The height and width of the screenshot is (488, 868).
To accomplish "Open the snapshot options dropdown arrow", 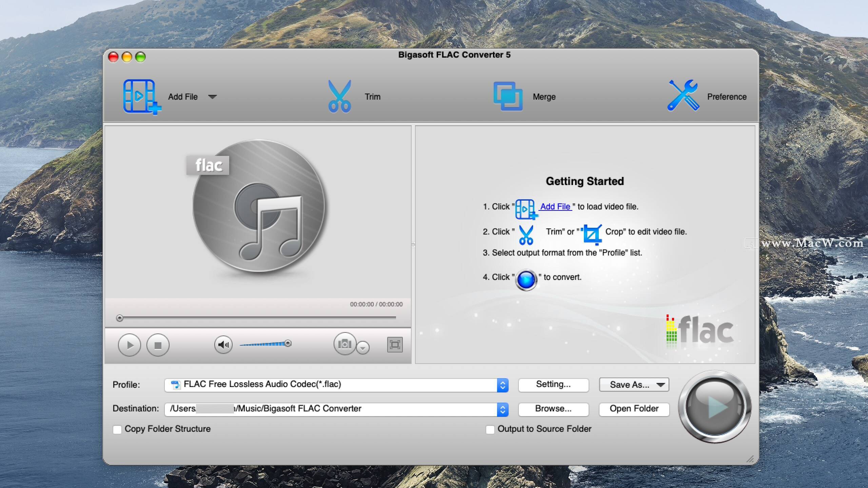I will pos(363,348).
